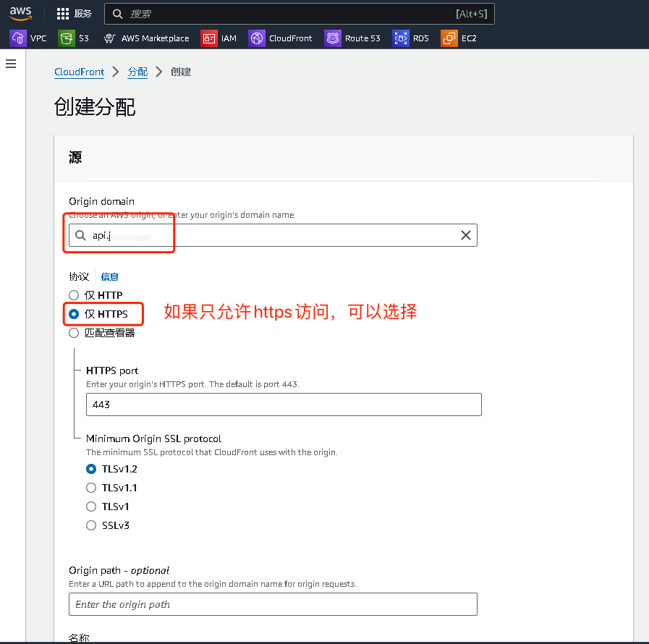This screenshot has width=649, height=644.
Task: Click the HTTPS port field showing 443
Action: [x=284, y=404]
